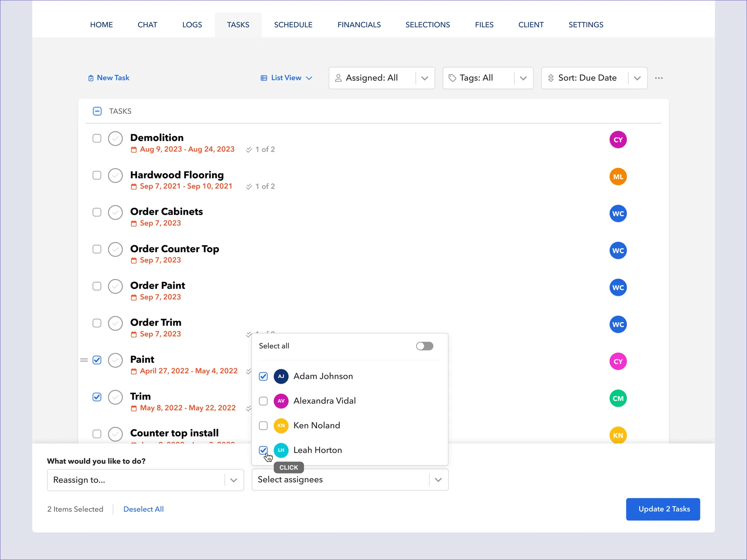
Task: Toggle the Select all switch
Action: [x=425, y=346]
